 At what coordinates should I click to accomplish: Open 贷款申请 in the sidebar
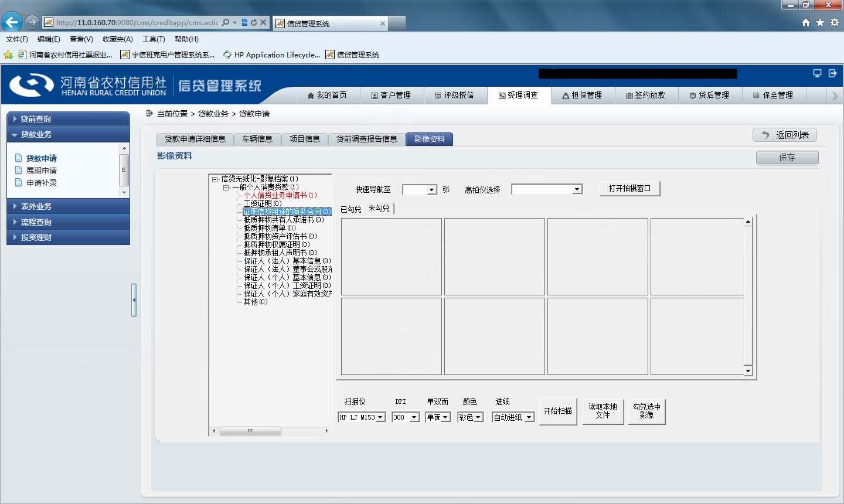click(41, 158)
